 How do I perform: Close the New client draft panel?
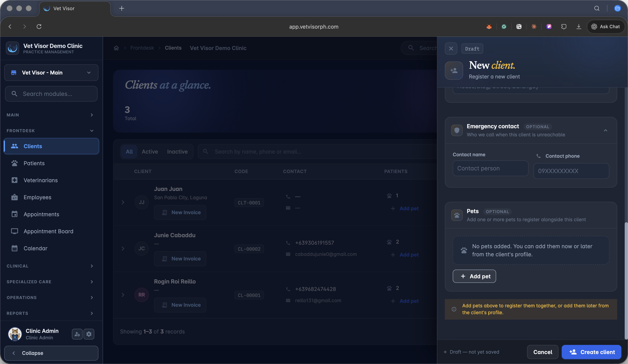(451, 49)
